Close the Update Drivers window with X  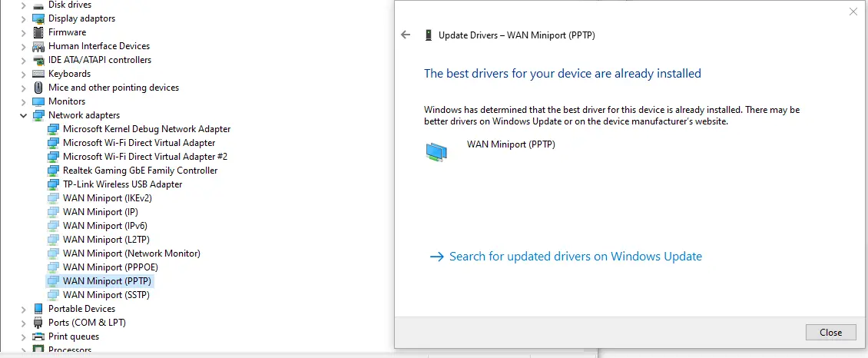[x=853, y=12]
